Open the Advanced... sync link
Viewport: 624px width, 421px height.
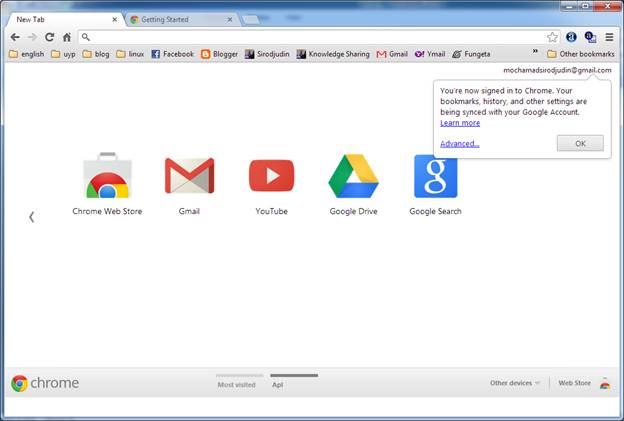click(460, 144)
